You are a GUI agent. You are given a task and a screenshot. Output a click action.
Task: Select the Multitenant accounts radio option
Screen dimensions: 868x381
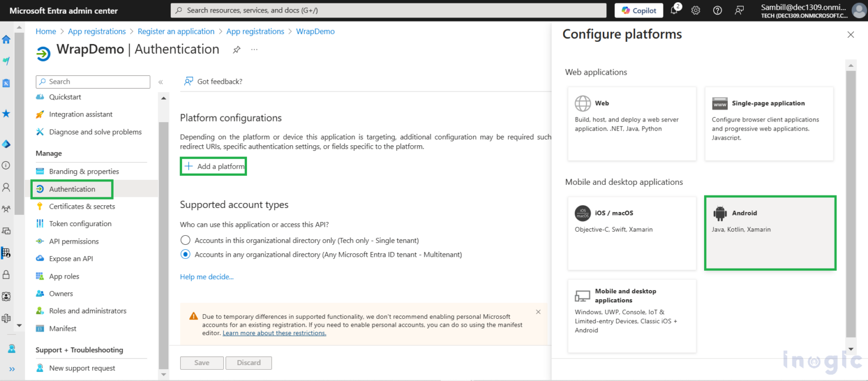[185, 254]
